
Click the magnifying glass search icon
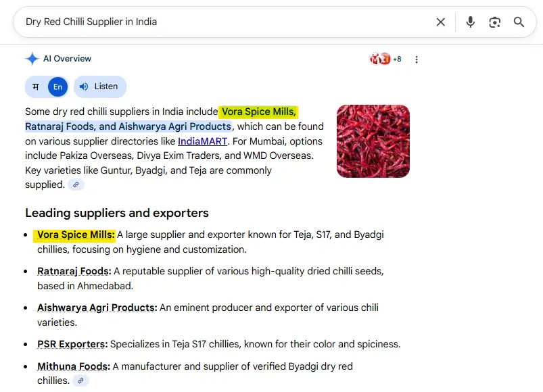point(519,22)
